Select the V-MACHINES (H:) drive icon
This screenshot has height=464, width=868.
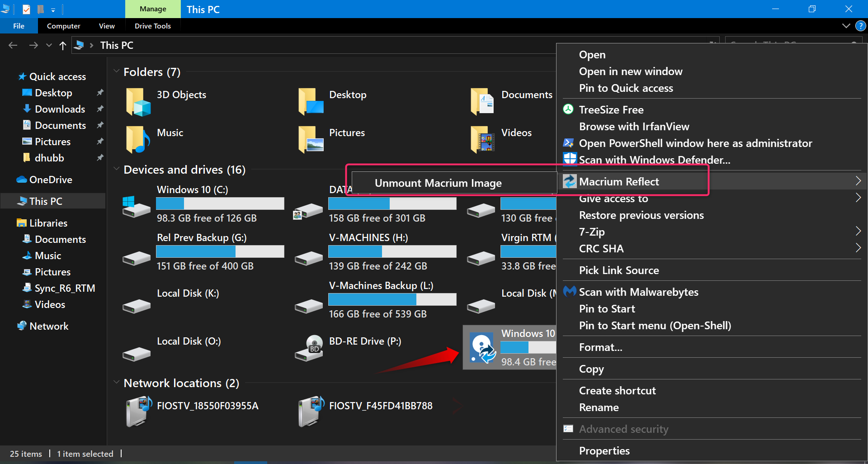pos(309,258)
